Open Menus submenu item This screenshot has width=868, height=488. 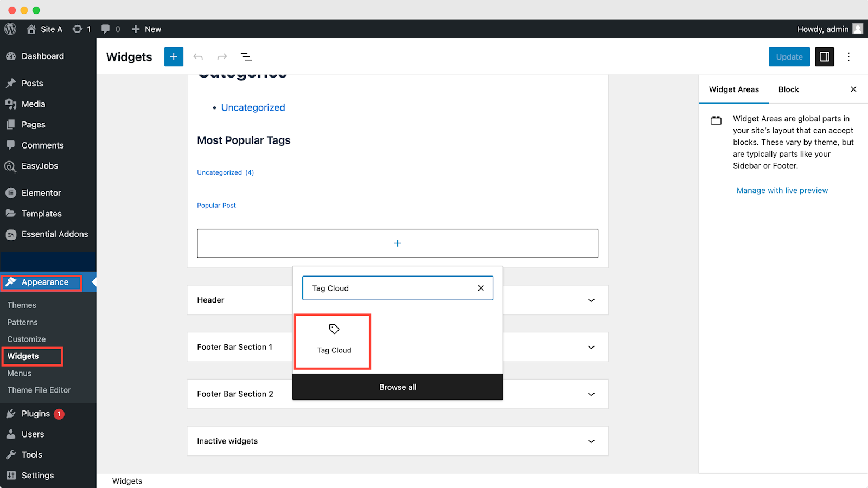pos(19,373)
